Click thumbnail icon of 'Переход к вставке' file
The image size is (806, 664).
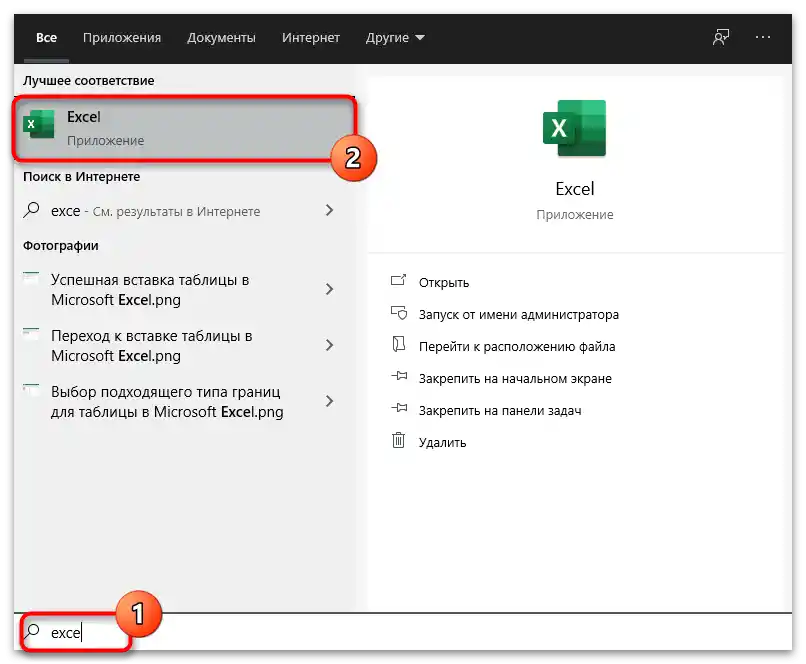[x=31, y=334]
